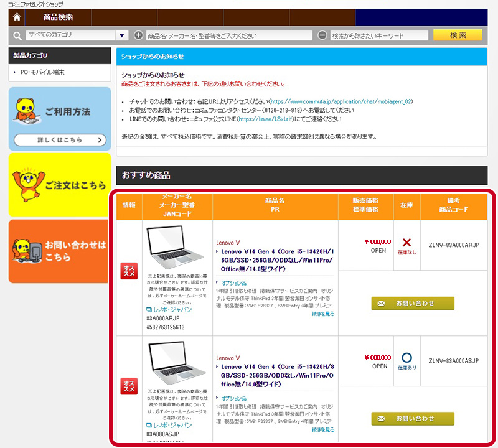Click 続きを読む for the 16GB model

323,314
